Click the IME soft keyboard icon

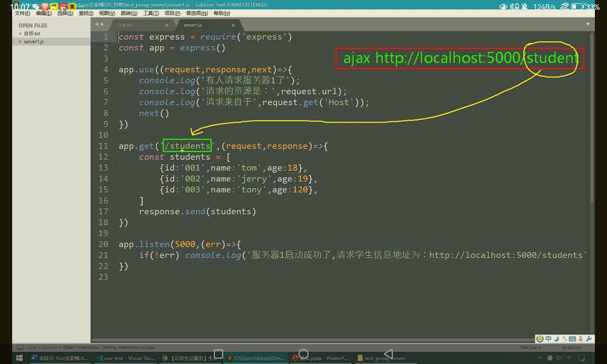pos(572,339)
